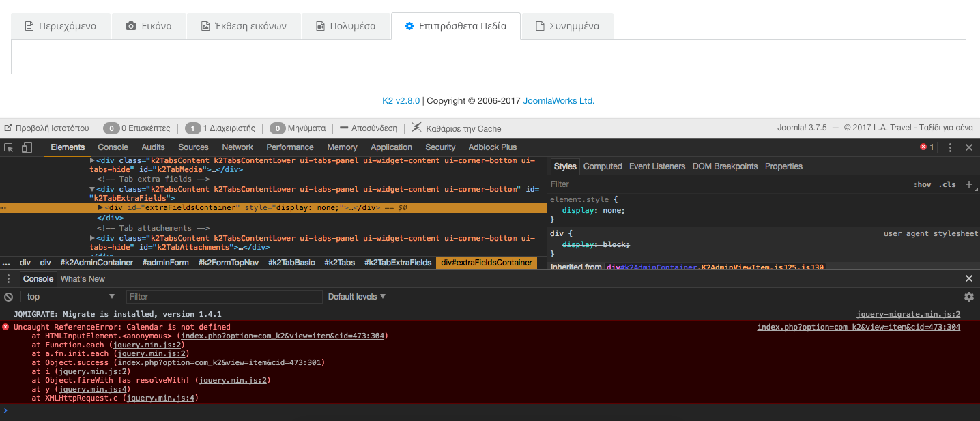This screenshot has height=421, width=980.
Task: Click the JoomlaWorks Ltd. link
Action: click(x=558, y=101)
